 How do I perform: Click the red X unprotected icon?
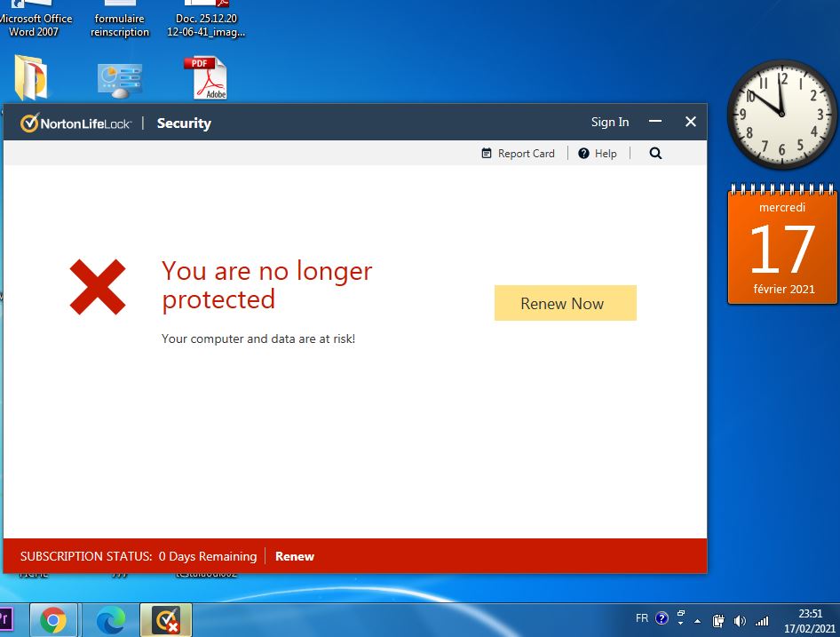98,287
